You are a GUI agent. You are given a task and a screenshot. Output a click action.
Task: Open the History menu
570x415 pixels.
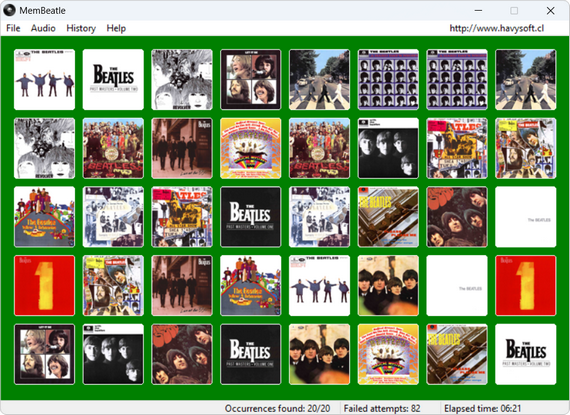81,28
